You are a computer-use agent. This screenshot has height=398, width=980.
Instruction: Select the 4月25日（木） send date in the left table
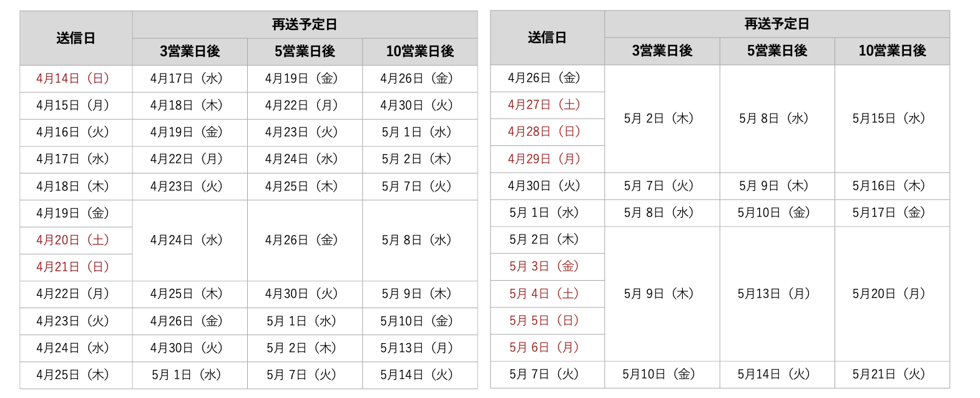coord(76,375)
